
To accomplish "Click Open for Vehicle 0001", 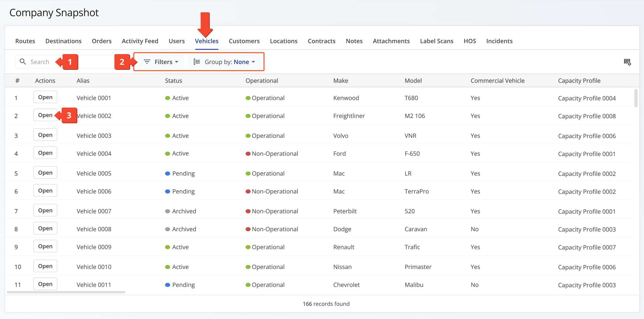I will tap(45, 97).
